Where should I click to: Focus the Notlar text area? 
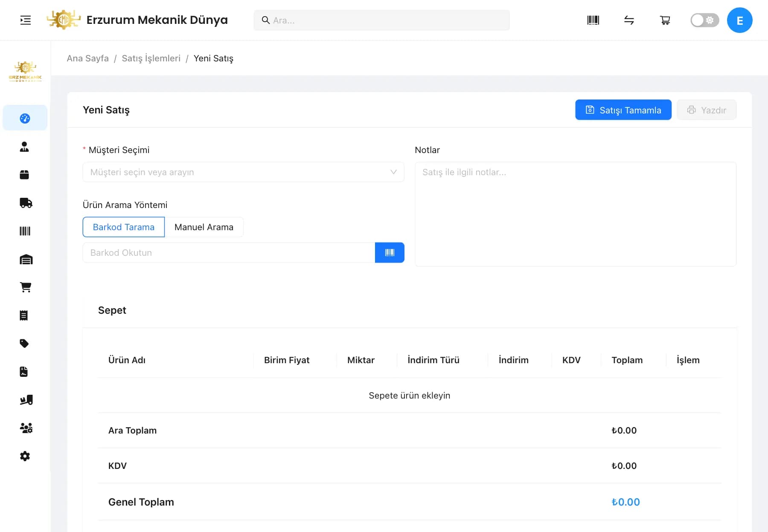tap(575, 214)
